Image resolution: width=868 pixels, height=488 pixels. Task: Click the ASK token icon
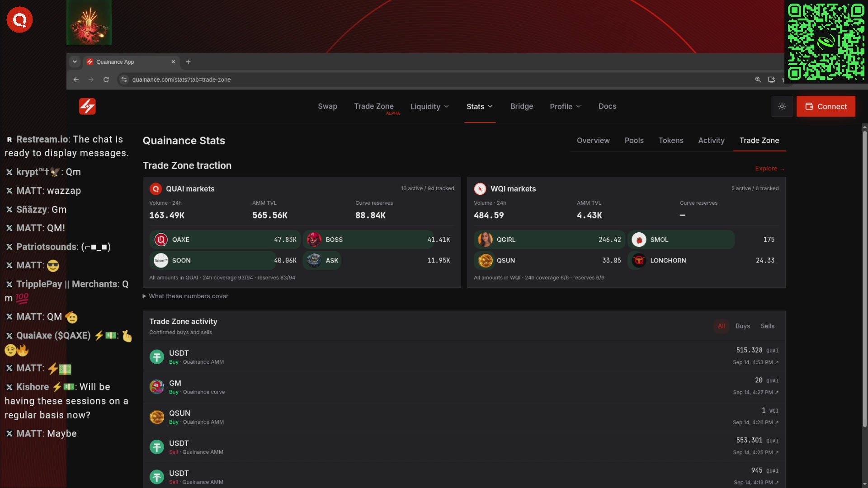click(314, 261)
